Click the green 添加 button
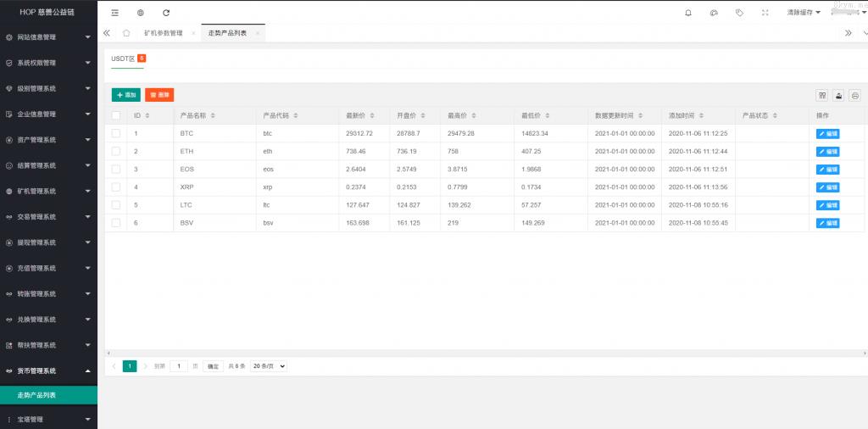The height and width of the screenshot is (429, 868). point(126,96)
